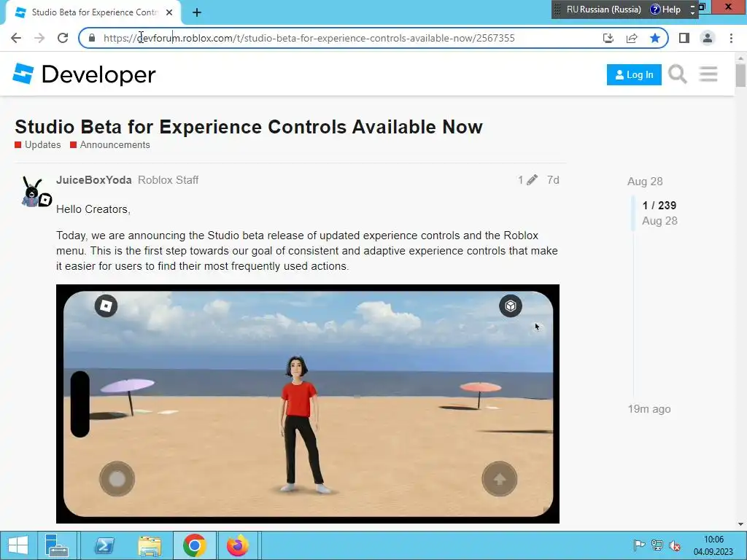Open PowerShell from taskbar
This screenshot has height=560, width=747.
(104, 545)
